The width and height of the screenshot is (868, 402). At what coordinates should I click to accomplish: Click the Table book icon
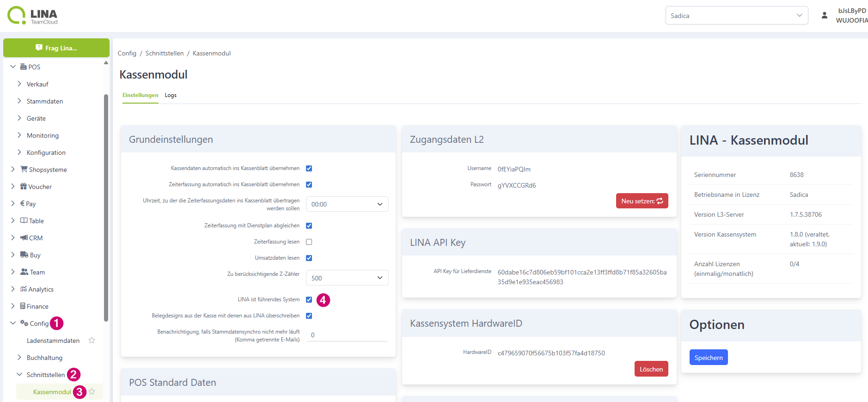[24, 220]
